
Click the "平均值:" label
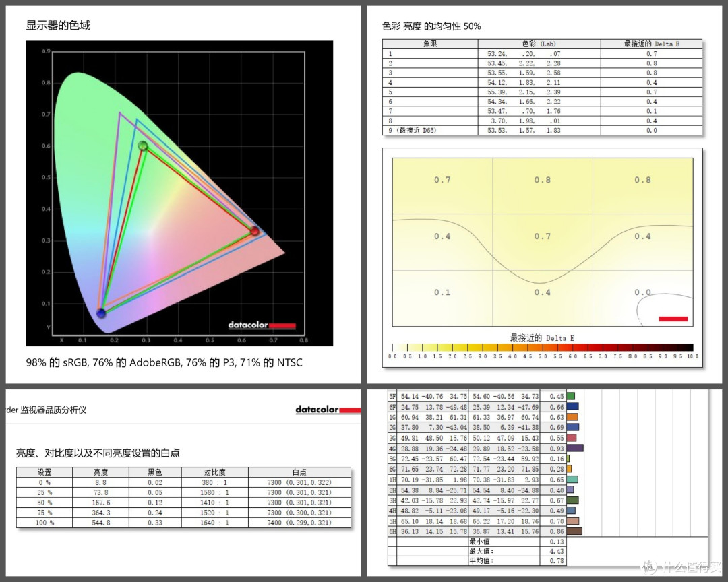click(x=481, y=560)
